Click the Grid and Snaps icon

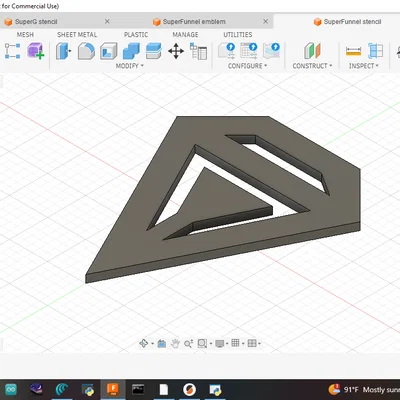pos(235,343)
